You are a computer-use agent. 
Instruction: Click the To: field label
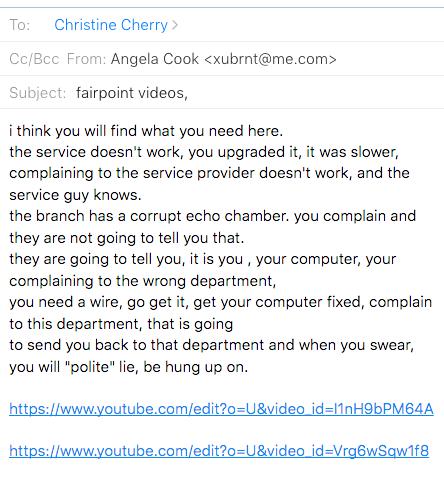20,25
